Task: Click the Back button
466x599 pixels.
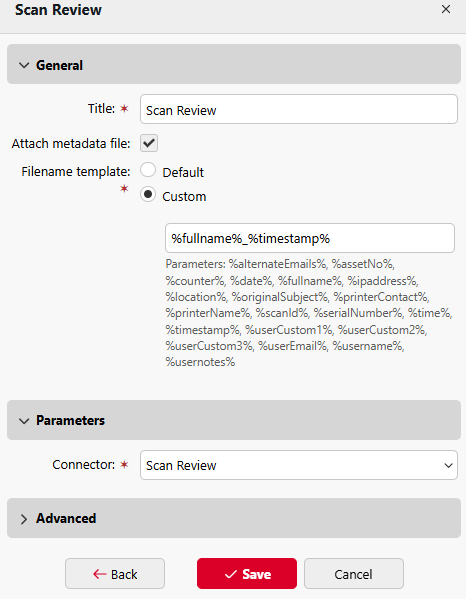Action: (x=115, y=573)
